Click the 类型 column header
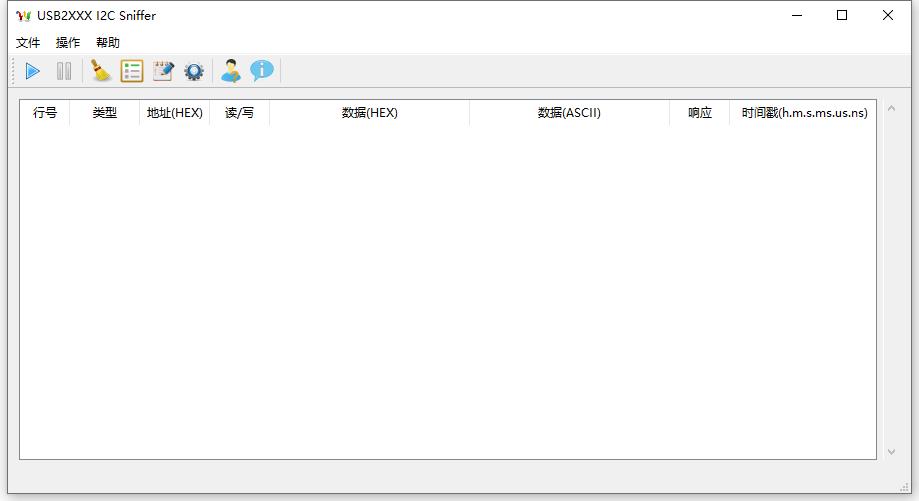The height and width of the screenshot is (501, 919). pyautogui.click(x=105, y=113)
